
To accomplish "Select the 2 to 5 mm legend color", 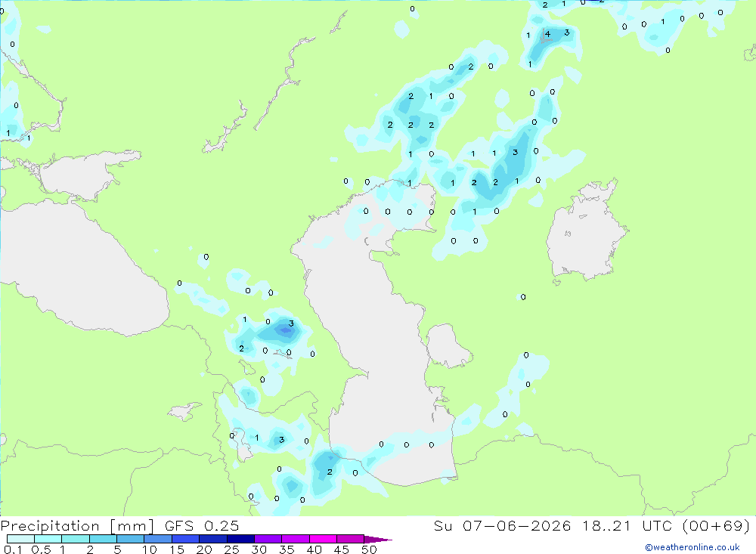I will coord(103,539).
